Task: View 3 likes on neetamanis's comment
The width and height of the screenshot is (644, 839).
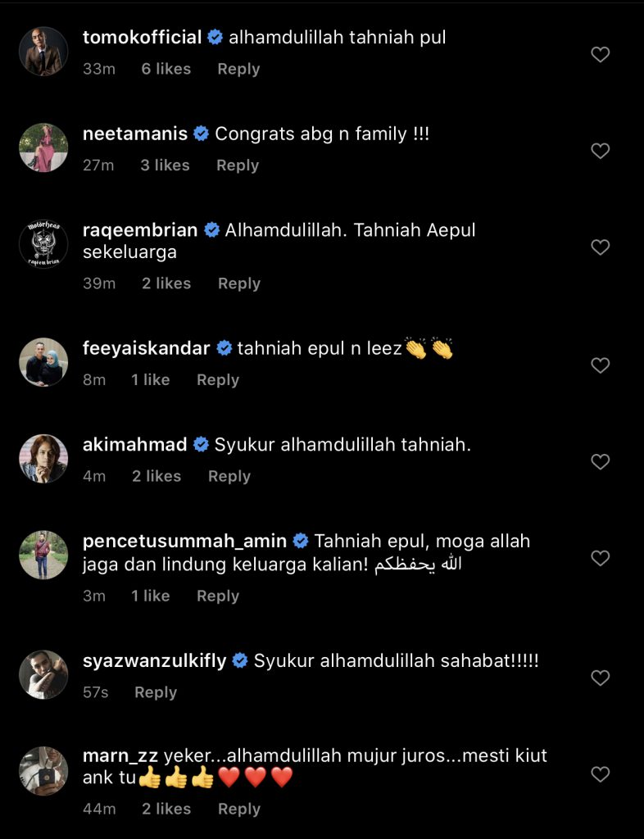Action: [165, 166]
